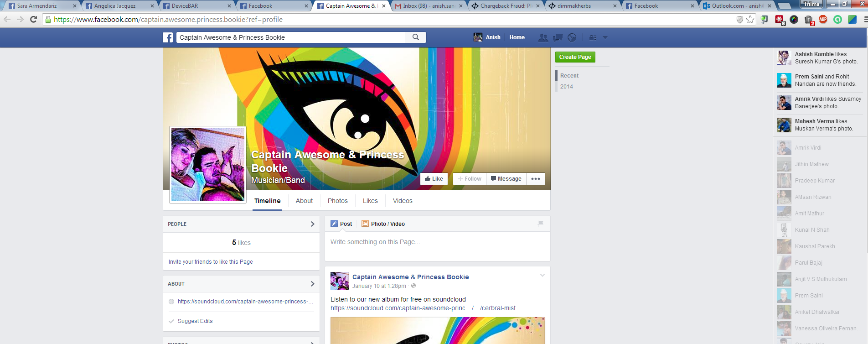The image size is (868, 344).
Task: Click Suggest Edits link
Action: point(195,321)
